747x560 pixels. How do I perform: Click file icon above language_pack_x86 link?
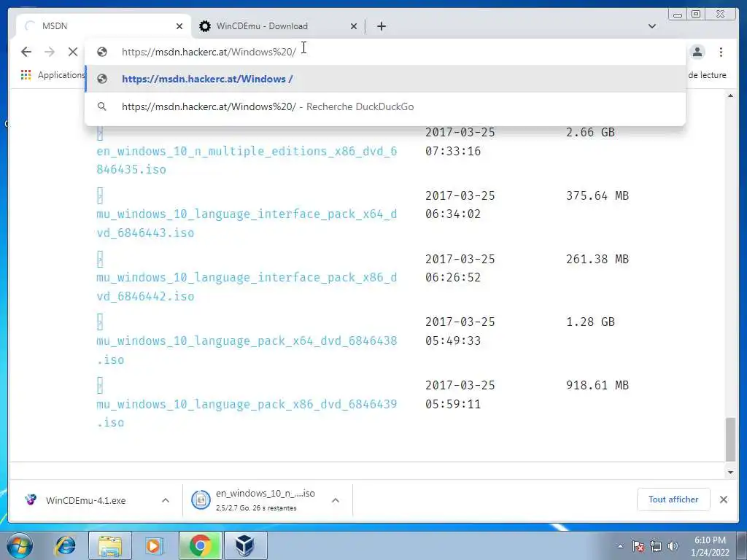pos(99,385)
